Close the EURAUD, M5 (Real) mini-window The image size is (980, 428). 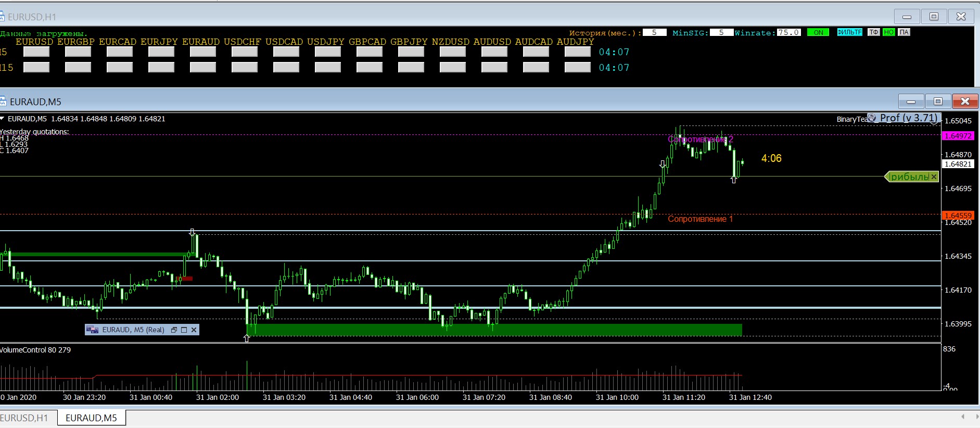click(194, 330)
